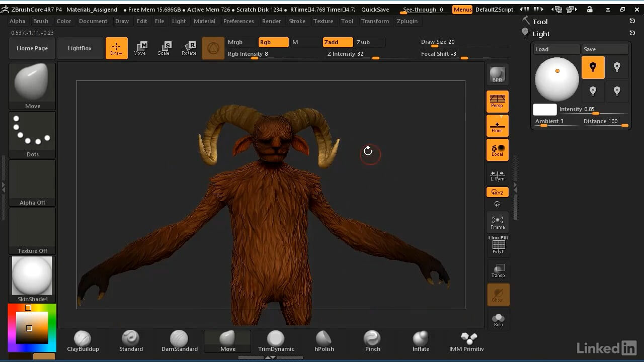644x362 pixels.
Task: Pick the Inflate brush
Action: pyautogui.click(x=421, y=341)
